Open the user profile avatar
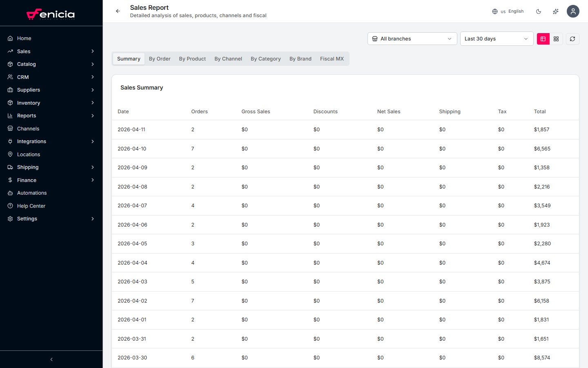588x368 pixels. tap(573, 11)
